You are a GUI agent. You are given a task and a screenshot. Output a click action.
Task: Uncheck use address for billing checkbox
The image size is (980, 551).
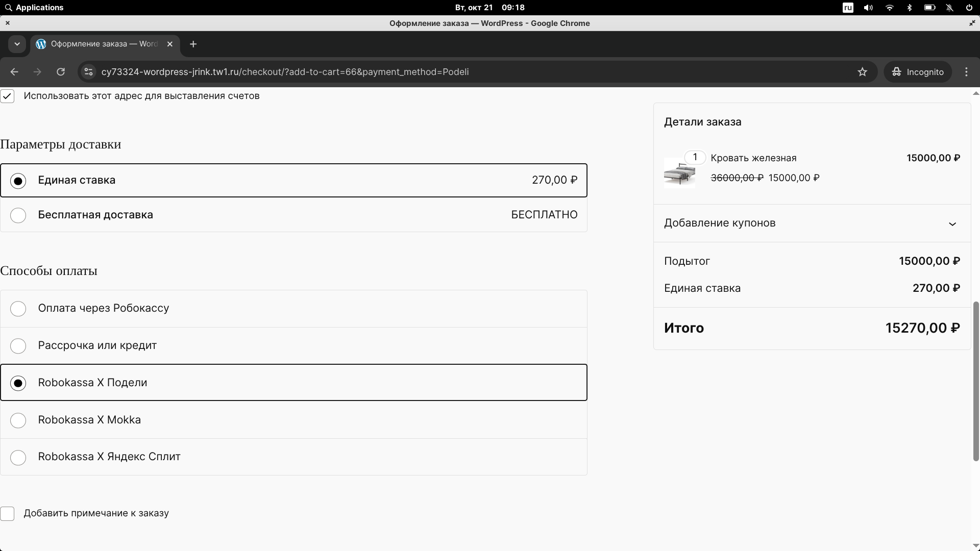pos(8,96)
